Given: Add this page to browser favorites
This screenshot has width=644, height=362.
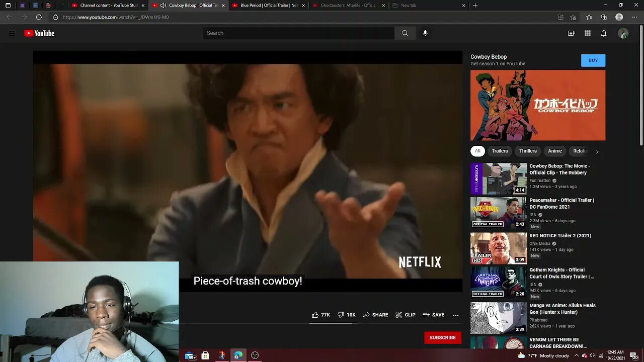Looking at the screenshot, I should [573, 17].
